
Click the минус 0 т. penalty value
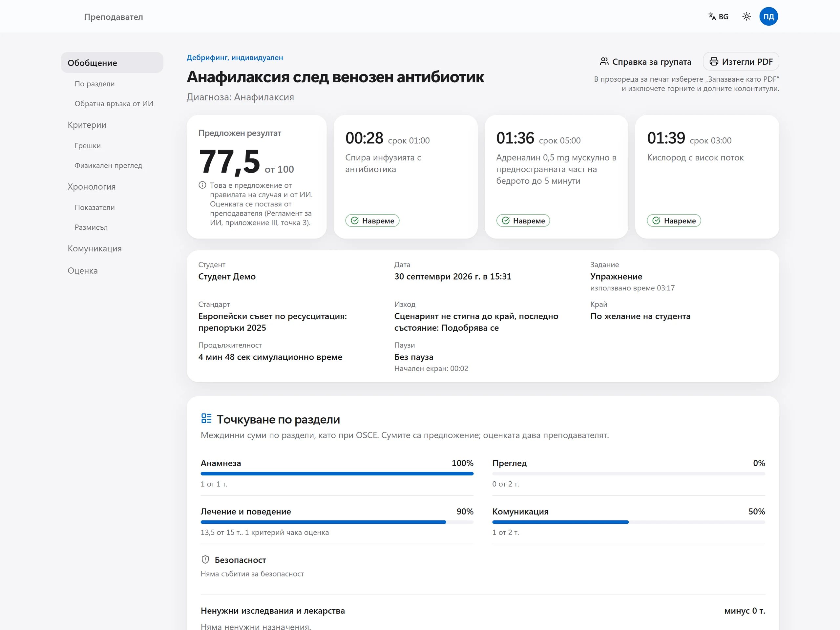pos(745,611)
